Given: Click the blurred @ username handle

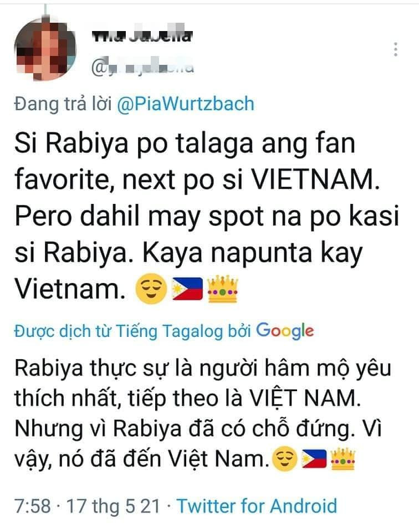Looking at the screenshot, I should tap(142, 68).
